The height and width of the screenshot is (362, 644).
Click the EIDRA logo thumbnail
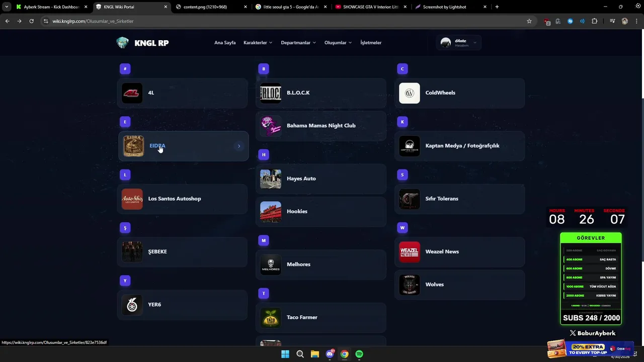[x=133, y=146]
